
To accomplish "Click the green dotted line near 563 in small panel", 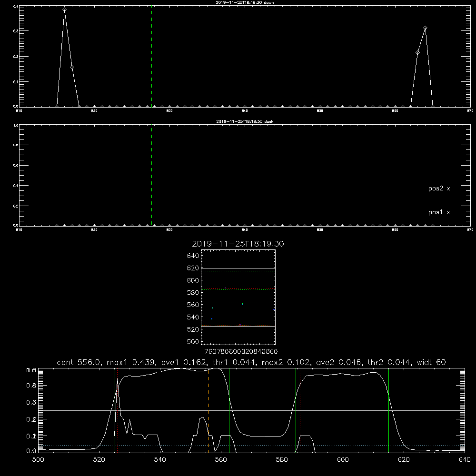I will (238, 303).
